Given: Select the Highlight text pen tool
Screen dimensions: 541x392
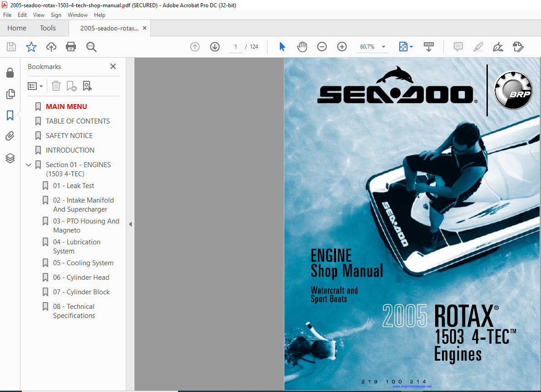Looking at the screenshot, I should (x=478, y=47).
